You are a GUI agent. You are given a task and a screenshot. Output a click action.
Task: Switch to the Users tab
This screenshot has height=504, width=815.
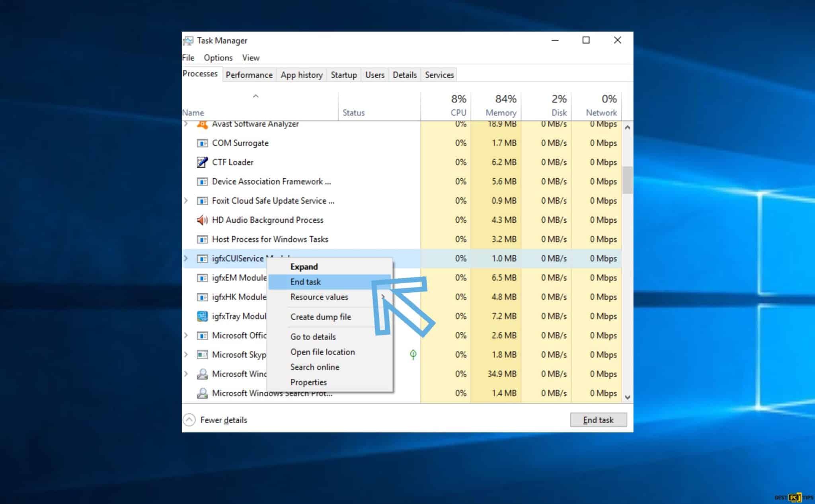pos(375,75)
